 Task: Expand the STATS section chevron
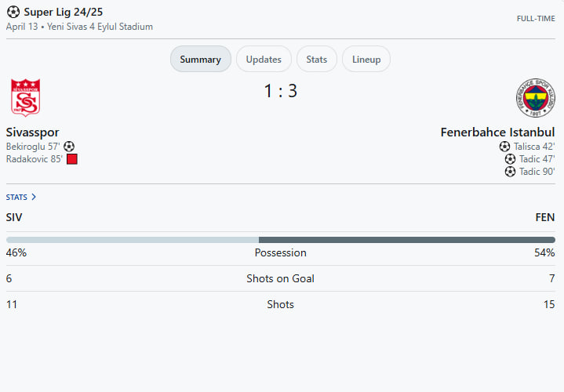tap(34, 198)
